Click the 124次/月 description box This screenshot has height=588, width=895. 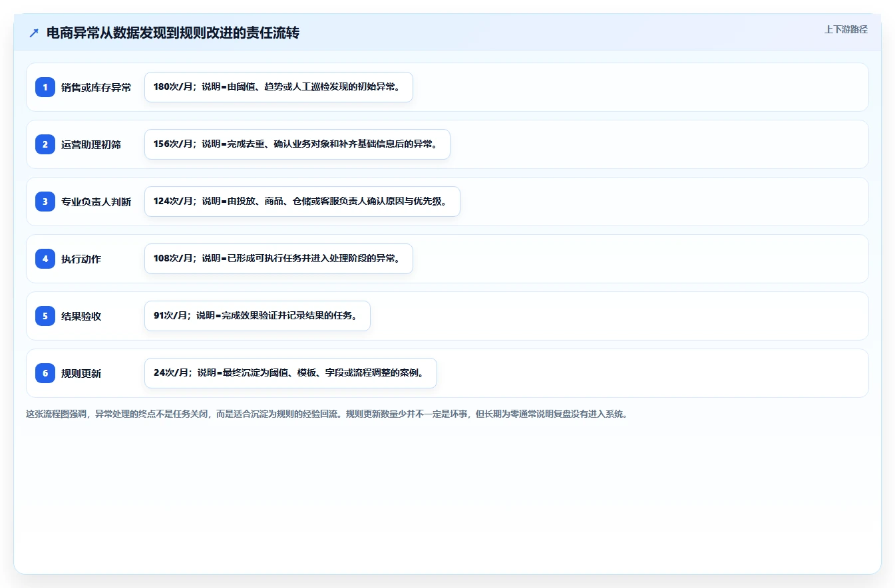[302, 202]
